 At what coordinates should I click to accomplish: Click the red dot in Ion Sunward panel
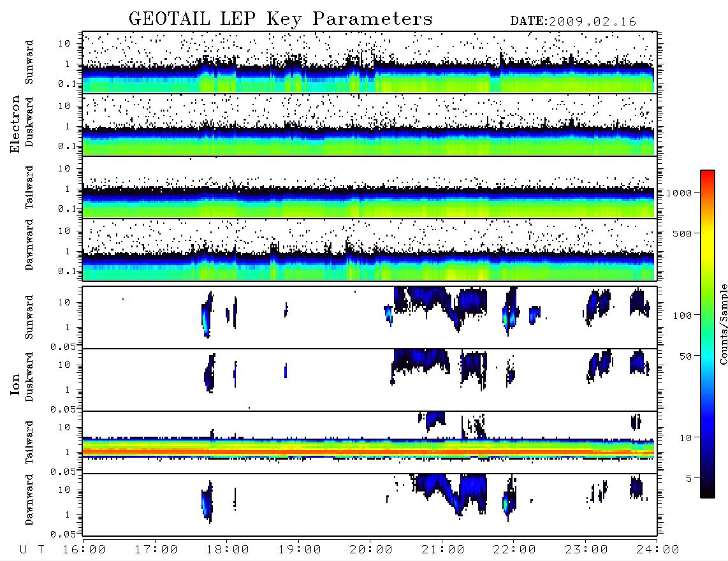(122, 299)
